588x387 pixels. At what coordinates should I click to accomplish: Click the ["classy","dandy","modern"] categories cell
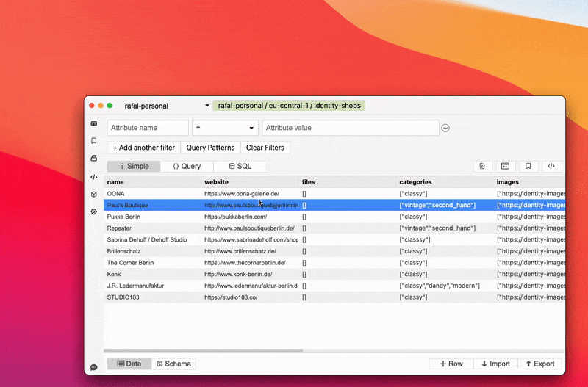click(x=445, y=286)
